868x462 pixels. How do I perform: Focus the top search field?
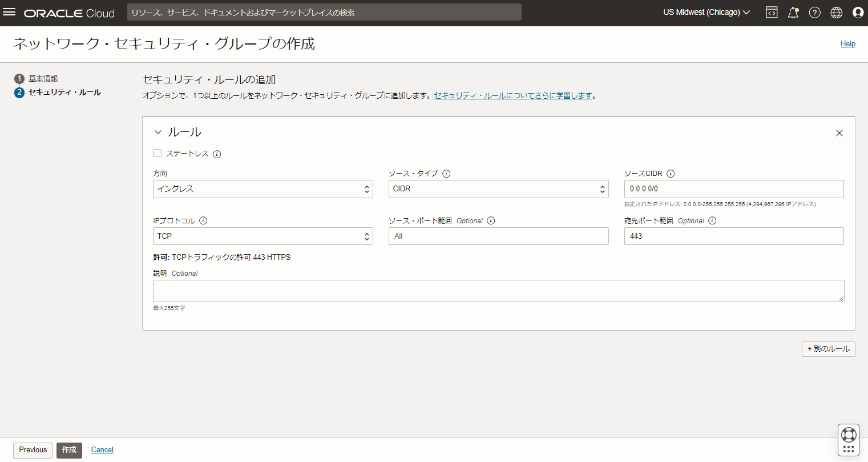(x=324, y=13)
